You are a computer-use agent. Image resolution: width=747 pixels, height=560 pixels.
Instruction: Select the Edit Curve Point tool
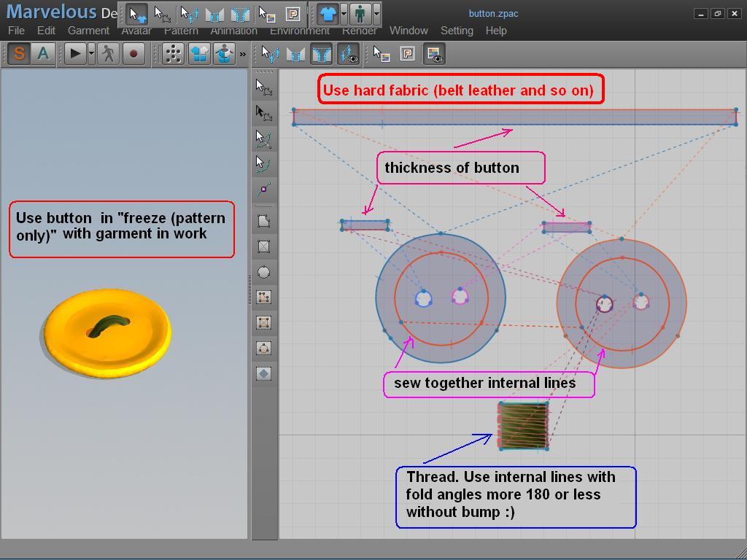(x=264, y=163)
